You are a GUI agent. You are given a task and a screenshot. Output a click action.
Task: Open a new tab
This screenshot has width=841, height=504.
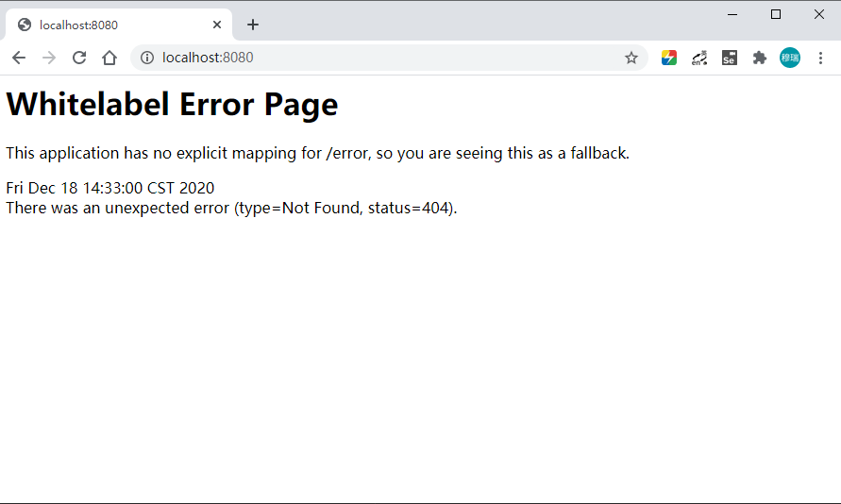click(253, 25)
